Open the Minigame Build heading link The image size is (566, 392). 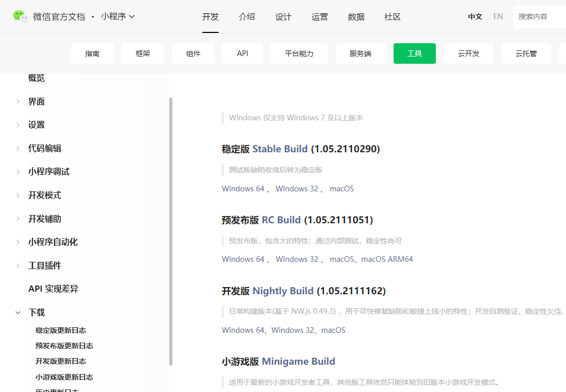tap(298, 362)
